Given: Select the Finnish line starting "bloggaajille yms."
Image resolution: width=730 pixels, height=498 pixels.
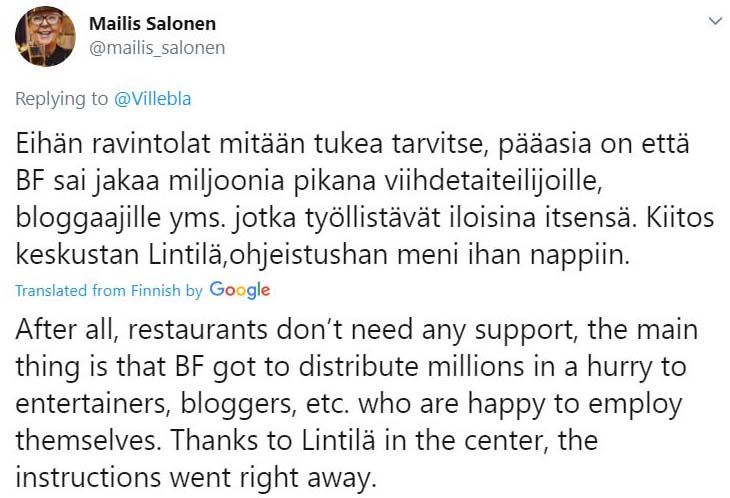Looking at the screenshot, I should click(x=365, y=218).
